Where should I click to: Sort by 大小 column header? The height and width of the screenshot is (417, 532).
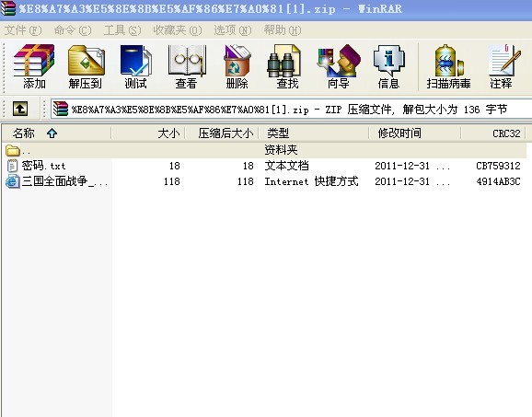148,133
